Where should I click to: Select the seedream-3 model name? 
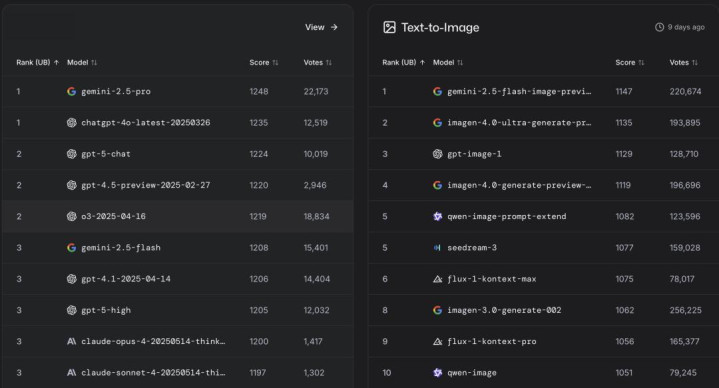click(472, 248)
